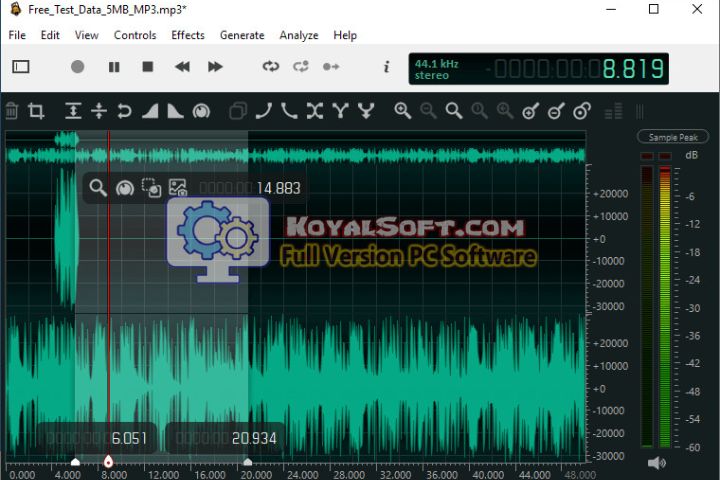Click the 44.1 kHz stereo format label
The width and height of the screenshot is (720, 480).
[x=436, y=69]
